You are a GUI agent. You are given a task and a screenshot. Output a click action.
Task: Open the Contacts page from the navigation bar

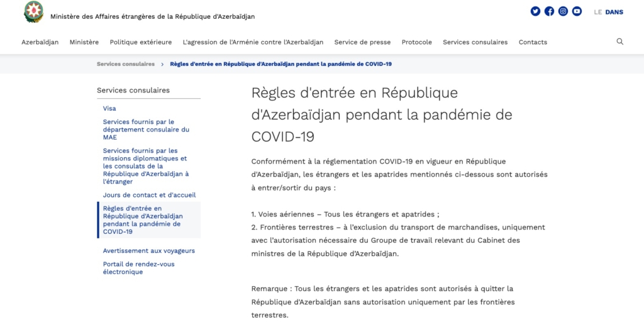pos(533,42)
